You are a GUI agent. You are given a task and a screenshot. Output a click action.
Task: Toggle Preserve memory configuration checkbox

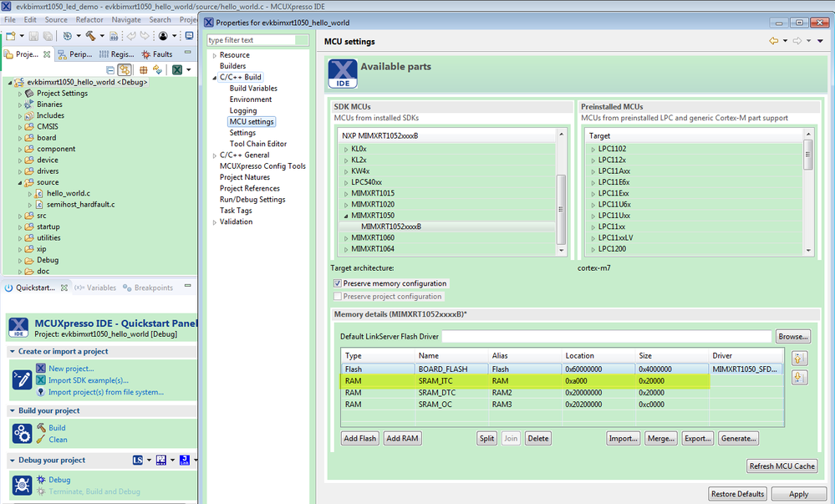(x=338, y=283)
